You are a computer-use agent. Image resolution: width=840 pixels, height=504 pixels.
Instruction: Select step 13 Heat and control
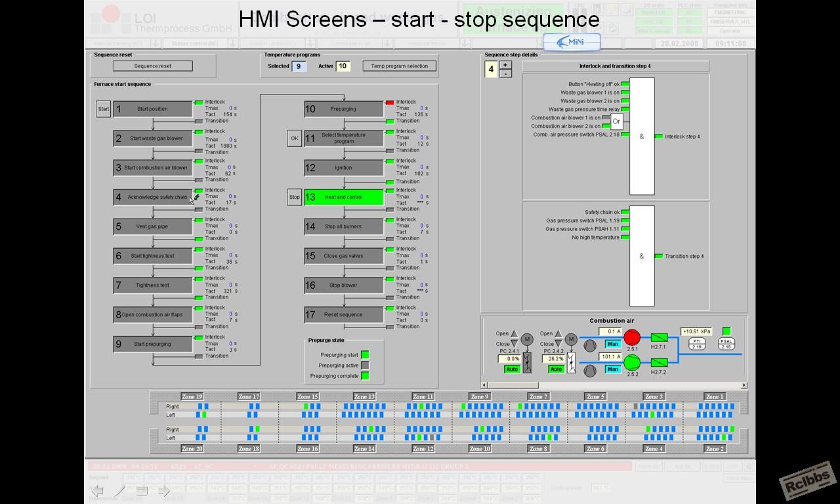pyautogui.click(x=343, y=197)
